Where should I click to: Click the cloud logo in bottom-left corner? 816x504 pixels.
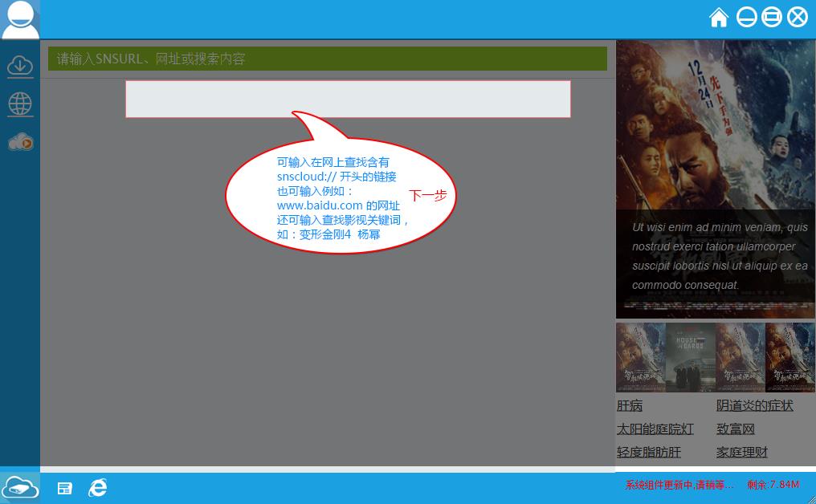[20, 486]
